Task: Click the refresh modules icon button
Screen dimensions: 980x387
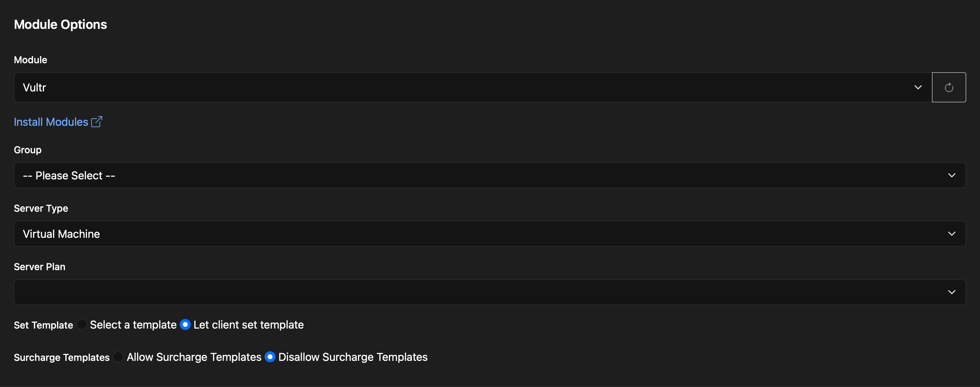Action: tap(948, 88)
